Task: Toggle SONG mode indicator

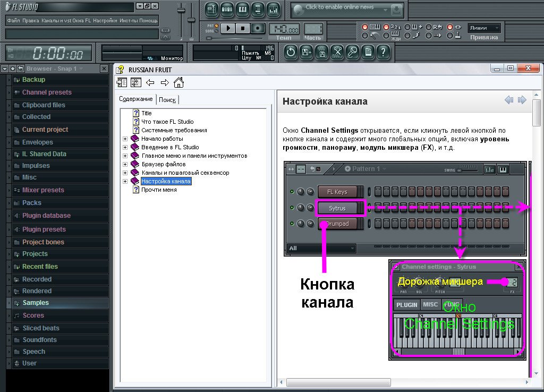Action: (x=217, y=31)
